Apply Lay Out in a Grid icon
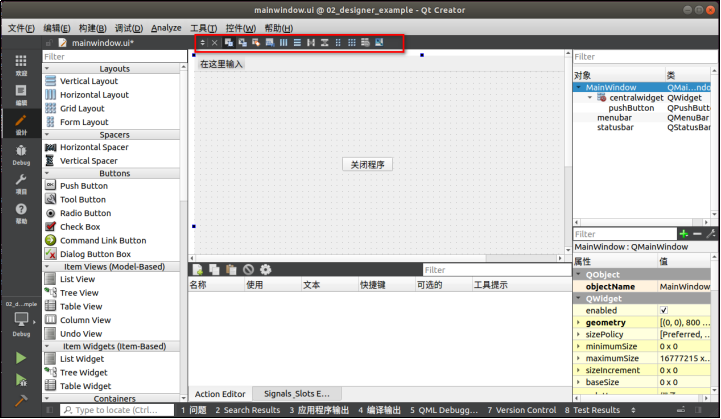721x419 pixels. pyautogui.click(x=352, y=43)
